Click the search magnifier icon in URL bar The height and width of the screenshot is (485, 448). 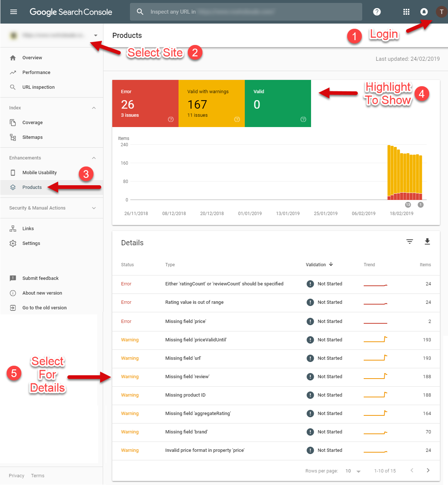[140, 12]
